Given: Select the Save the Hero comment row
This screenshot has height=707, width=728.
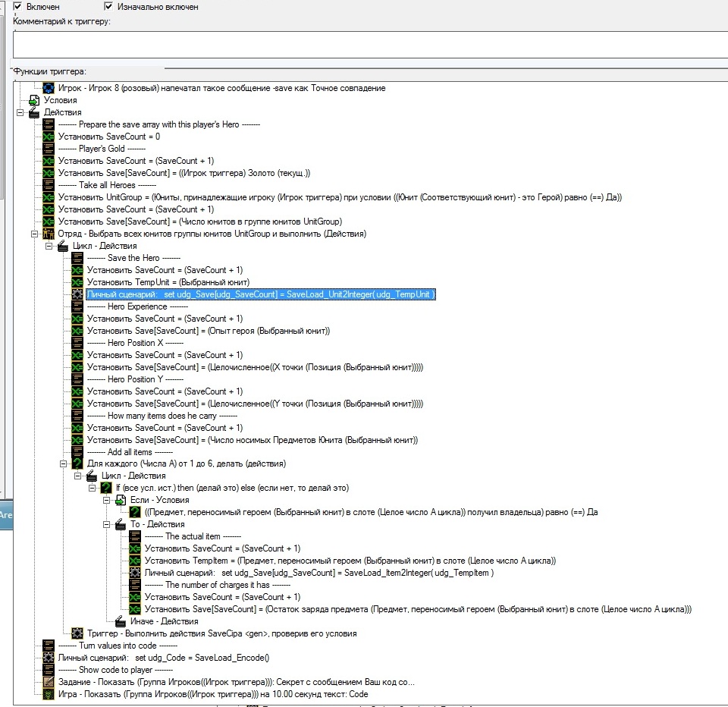Looking at the screenshot, I should click(133, 258).
